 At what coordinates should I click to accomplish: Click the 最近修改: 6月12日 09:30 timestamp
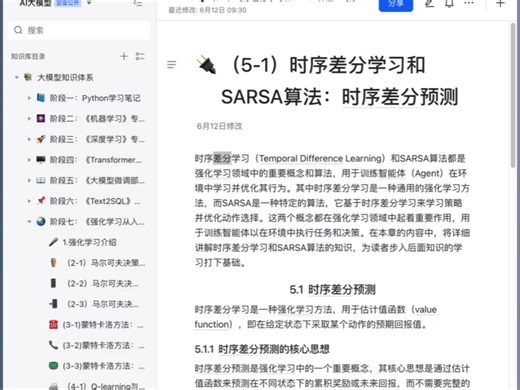pyautogui.click(x=207, y=10)
